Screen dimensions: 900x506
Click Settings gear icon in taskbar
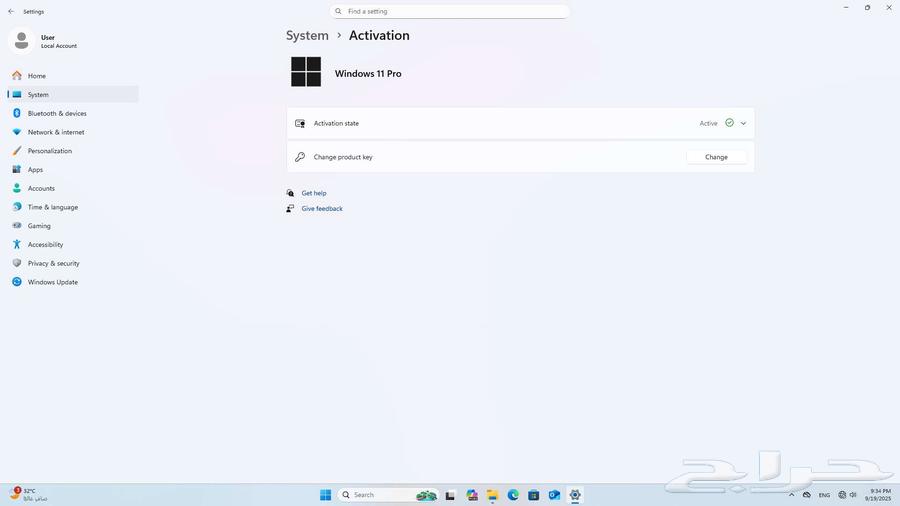pos(575,495)
